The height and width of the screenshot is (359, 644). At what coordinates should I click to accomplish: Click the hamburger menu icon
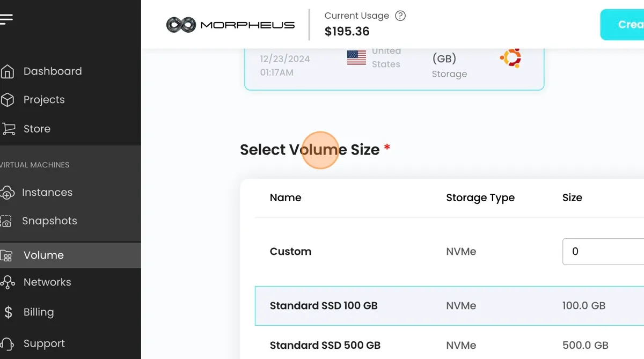(6, 20)
